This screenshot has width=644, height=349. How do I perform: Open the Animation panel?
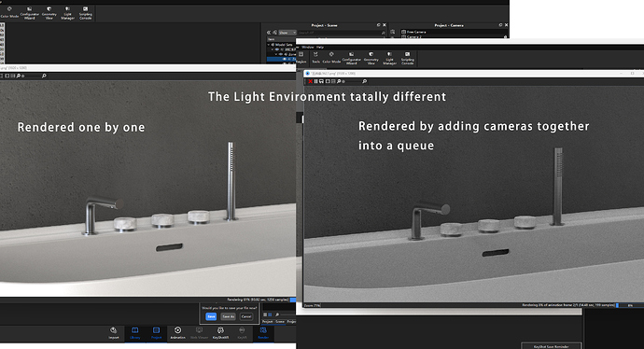click(x=177, y=332)
